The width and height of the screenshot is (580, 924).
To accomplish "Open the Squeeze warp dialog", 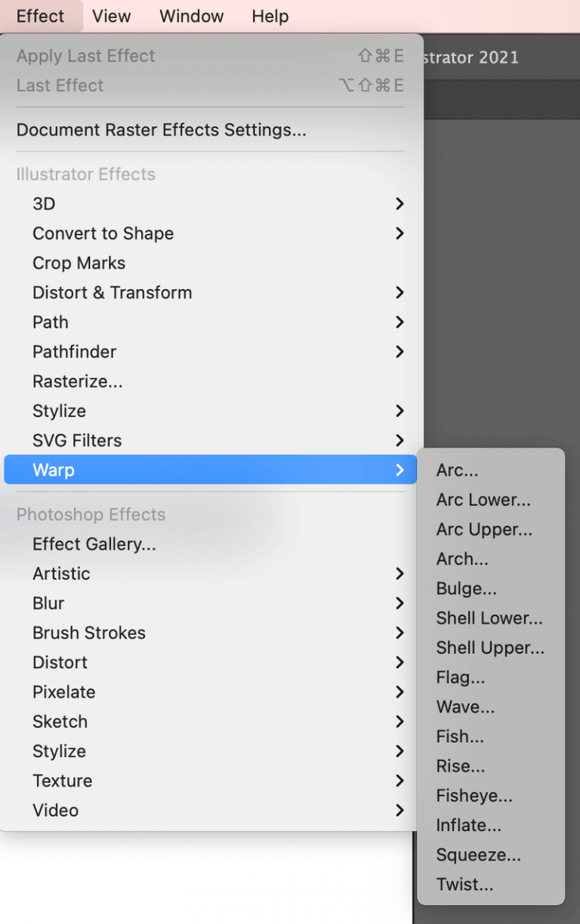I will pos(477,855).
